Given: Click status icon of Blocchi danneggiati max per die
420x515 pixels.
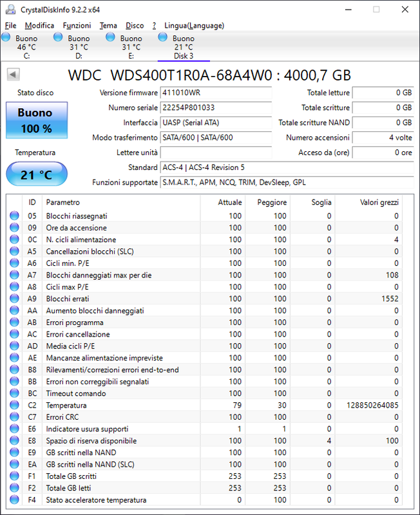Looking at the screenshot, I should click(14, 275).
